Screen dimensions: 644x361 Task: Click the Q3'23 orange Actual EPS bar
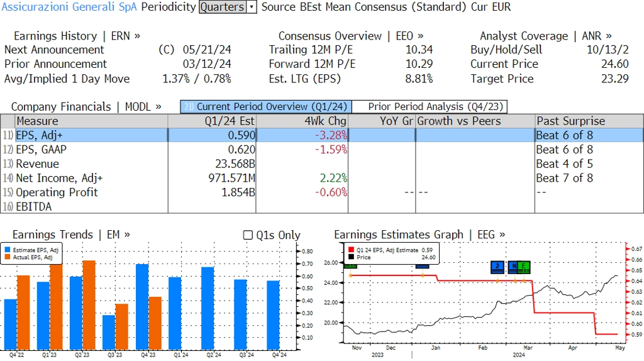[x=121, y=326]
